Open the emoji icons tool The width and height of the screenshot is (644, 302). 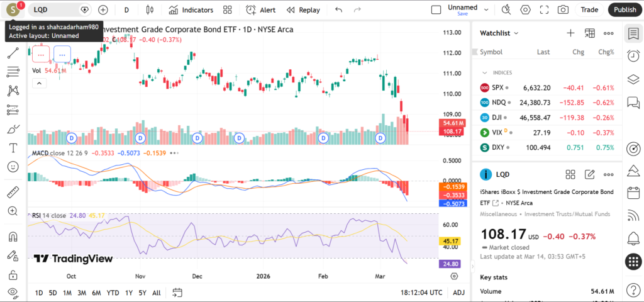point(13,167)
